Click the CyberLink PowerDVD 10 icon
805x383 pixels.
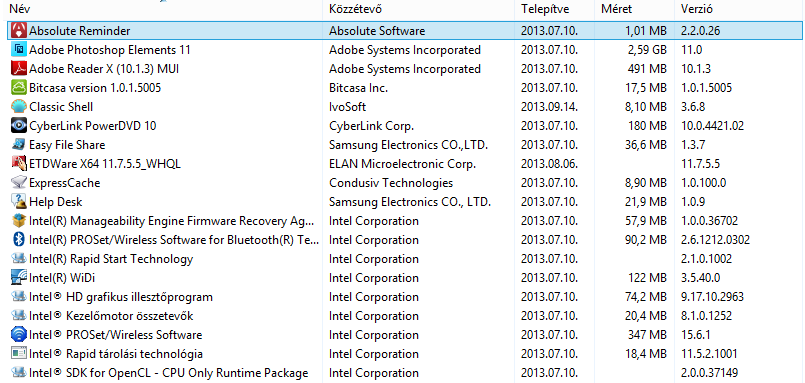(x=19, y=126)
